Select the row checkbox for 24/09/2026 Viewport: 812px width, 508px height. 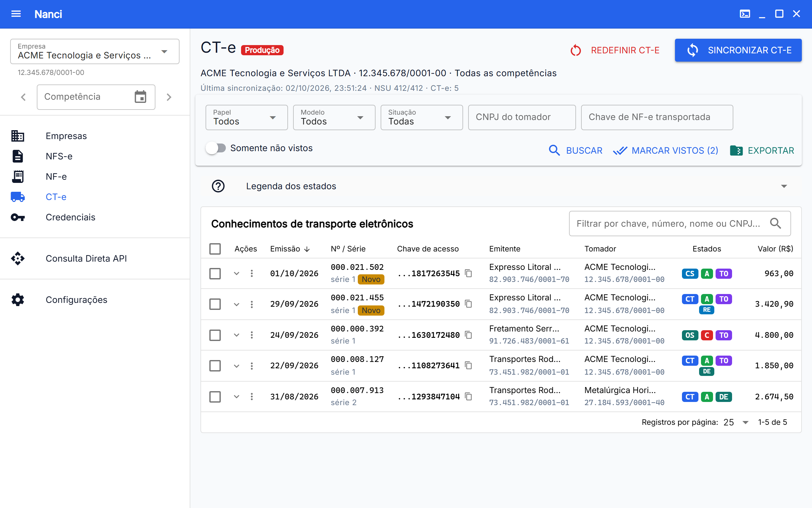pyautogui.click(x=215, y=335)
